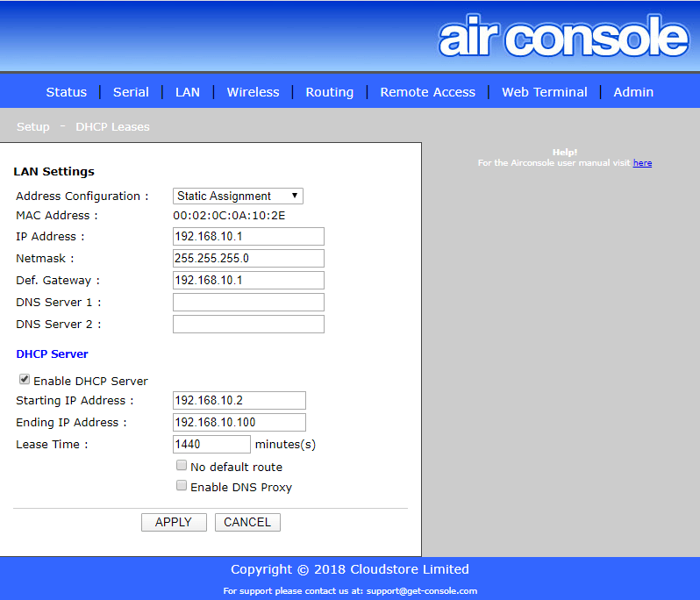The height and width of the screenshot is (600, 700).
Task: Open the Serial menu
Action: click(x=131, y=92)
